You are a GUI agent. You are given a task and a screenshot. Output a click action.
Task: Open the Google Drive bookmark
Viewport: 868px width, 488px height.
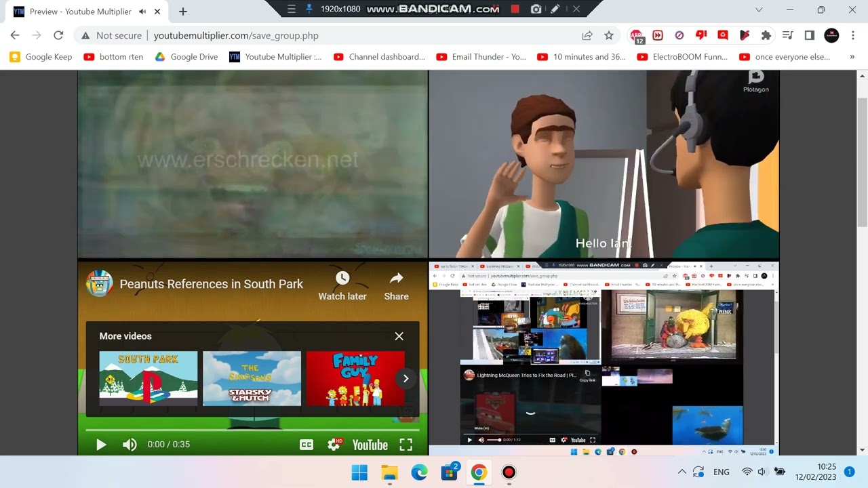[186, 57]
